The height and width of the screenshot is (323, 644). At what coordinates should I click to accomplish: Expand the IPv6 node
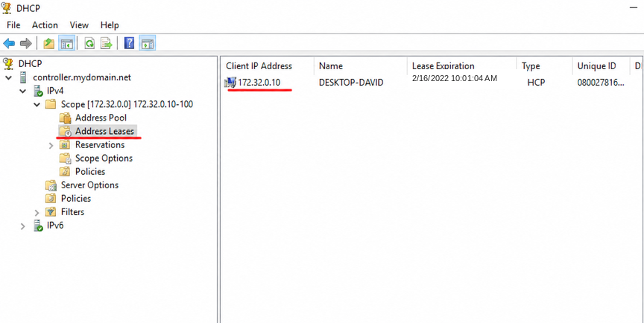coord(23,226)
